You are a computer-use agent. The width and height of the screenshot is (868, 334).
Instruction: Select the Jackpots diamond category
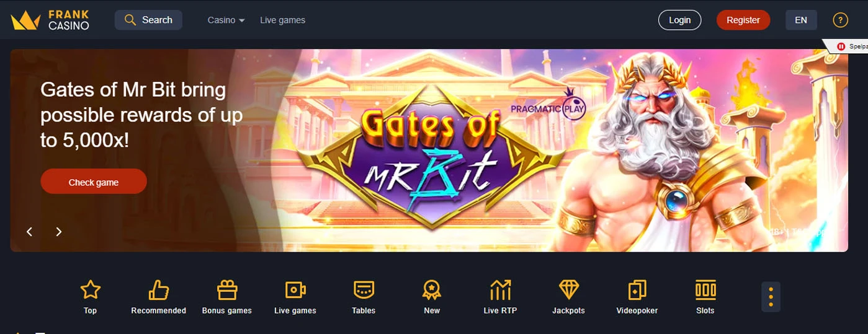point(569,297)
